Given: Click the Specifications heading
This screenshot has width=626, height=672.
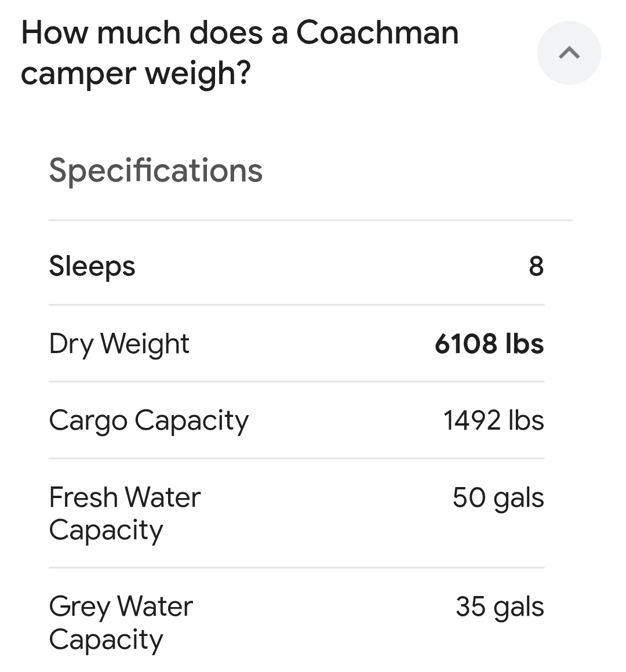Looking at the screenshot, I should point(155,170).
